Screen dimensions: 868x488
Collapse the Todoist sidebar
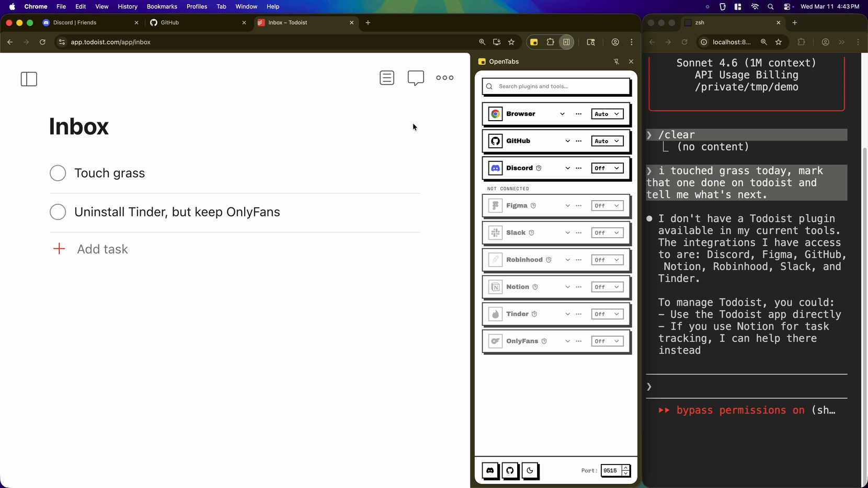[x=29, y=79]
